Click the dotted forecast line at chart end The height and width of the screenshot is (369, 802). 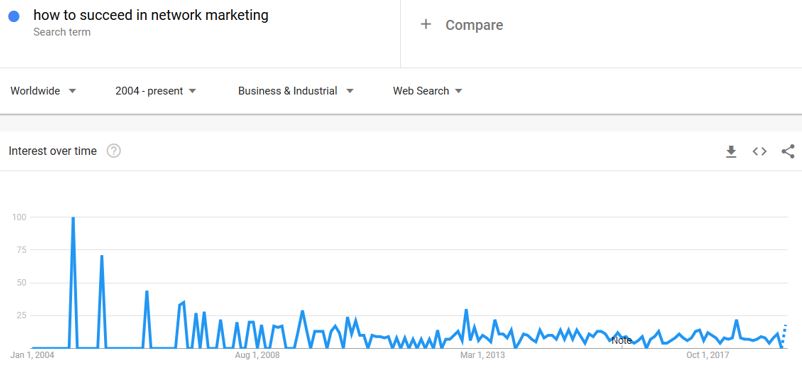tap(784, 336)
